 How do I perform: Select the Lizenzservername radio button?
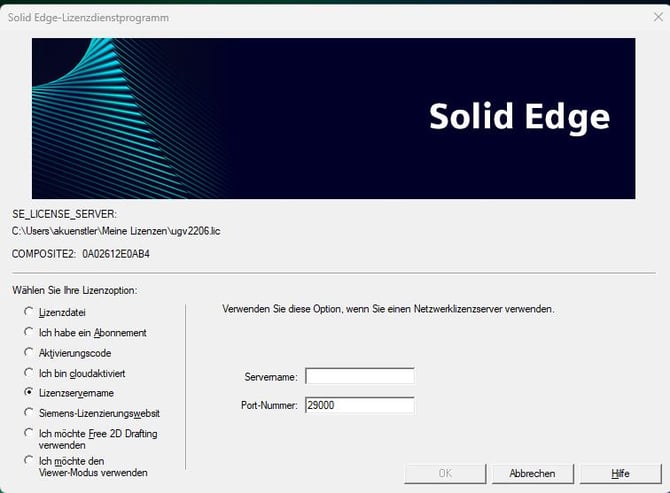(29, 393)
